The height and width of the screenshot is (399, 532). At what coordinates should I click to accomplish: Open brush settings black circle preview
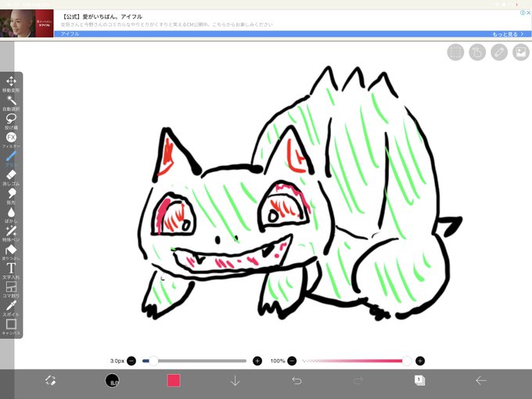click(113, 380)
